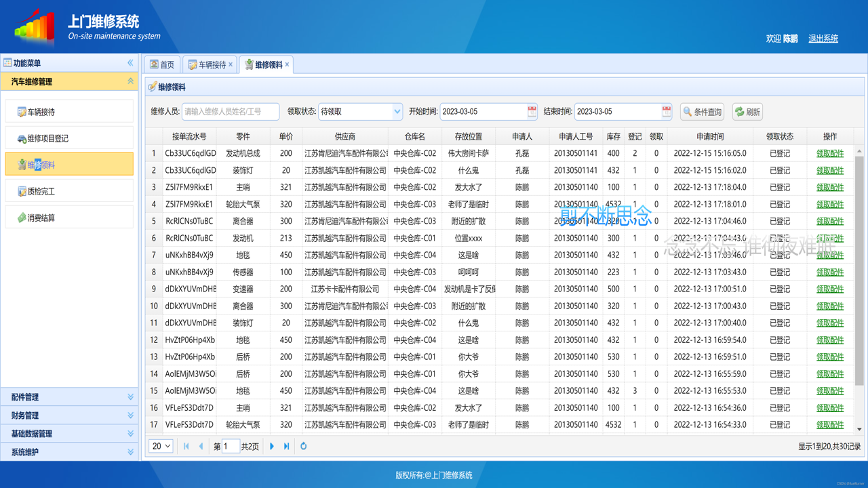Select the 江苏卡卡配件有限公司 supplier cell
This screenshot has height=488, width=868.
tap(345, 289)
